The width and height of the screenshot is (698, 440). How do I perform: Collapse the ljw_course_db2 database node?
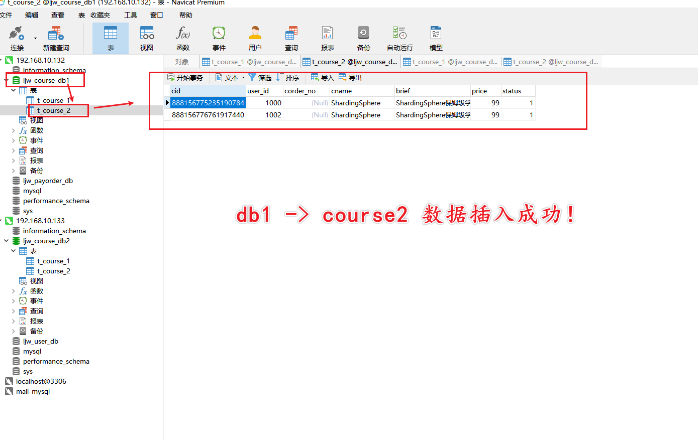point(6,241)
